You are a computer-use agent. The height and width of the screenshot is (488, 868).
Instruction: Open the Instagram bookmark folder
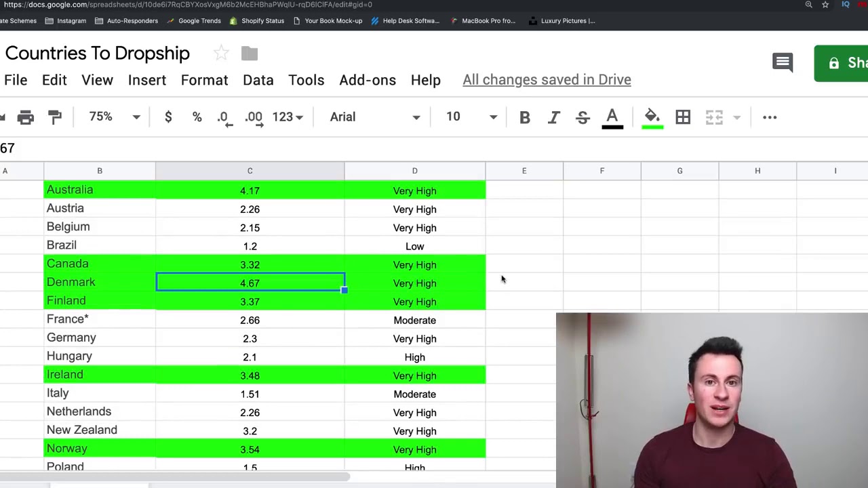pyautogui.click(x=65, y=20)
